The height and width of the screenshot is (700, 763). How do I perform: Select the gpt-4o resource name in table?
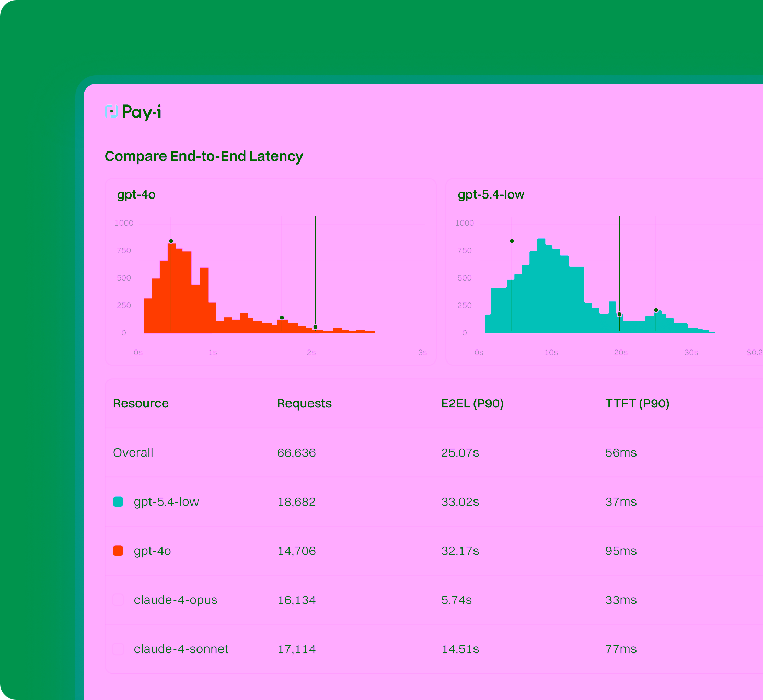click(x=152, y=551)
